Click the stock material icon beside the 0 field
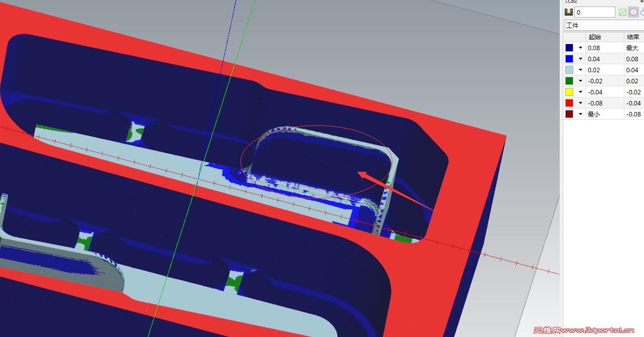 (x=569, y=12)
